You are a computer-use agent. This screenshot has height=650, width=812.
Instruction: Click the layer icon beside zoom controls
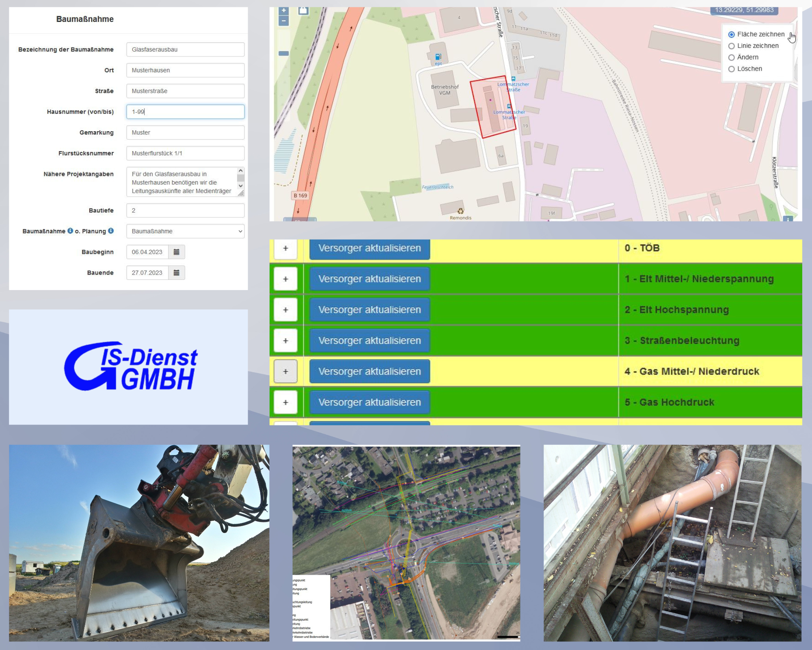pyautogui.click(x=303, y=11)
